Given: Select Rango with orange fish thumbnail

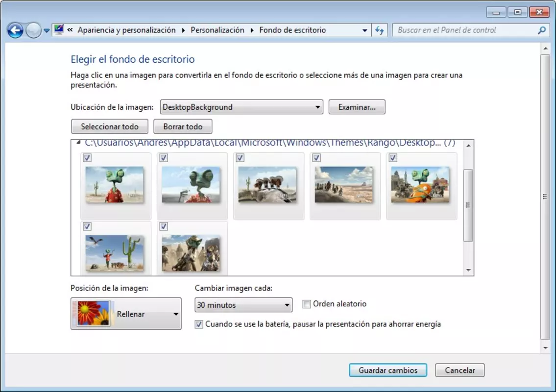Looking at the screenshot, I should coord(420,184).
